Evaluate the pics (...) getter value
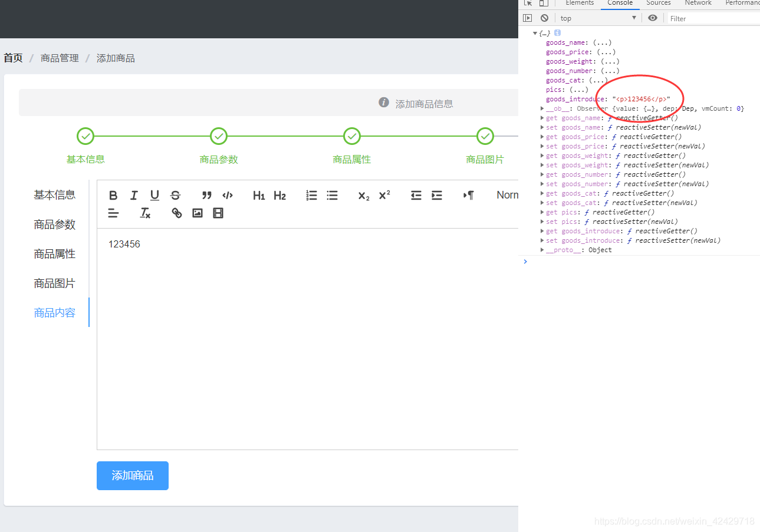Screen dimensions: 760x532 coord(579,90)
